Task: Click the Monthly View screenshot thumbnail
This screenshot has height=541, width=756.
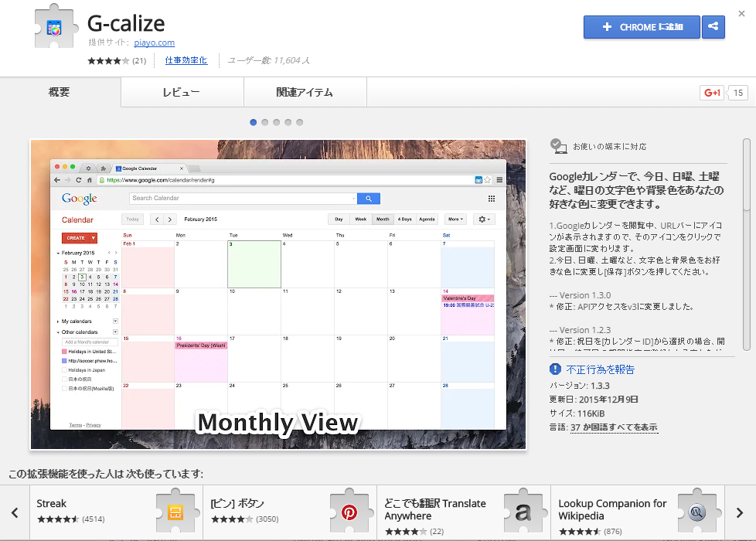Action: (278, 294)
